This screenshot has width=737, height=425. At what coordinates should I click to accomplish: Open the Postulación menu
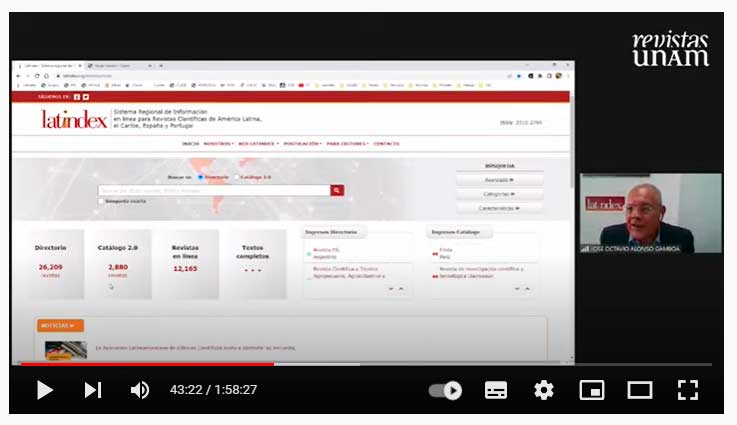(303, 144)
